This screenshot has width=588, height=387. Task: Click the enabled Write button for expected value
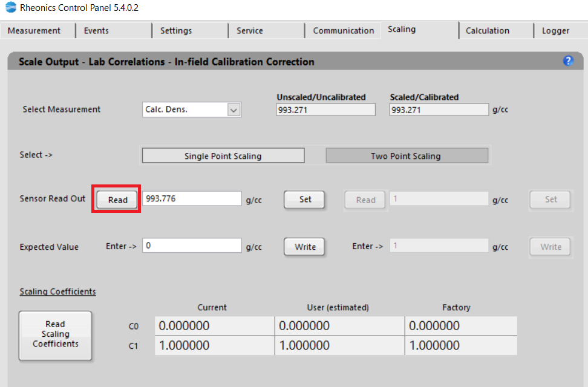pos(305,247)
